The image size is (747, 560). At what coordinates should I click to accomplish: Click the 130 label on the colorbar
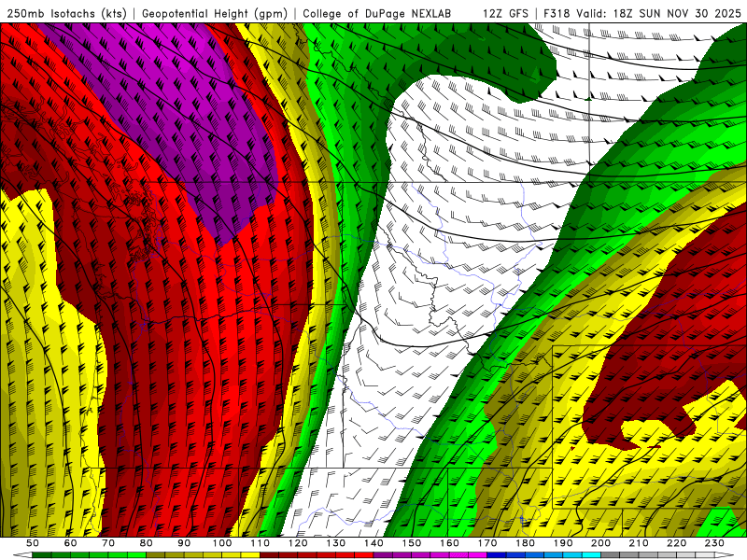click(336, 543)
